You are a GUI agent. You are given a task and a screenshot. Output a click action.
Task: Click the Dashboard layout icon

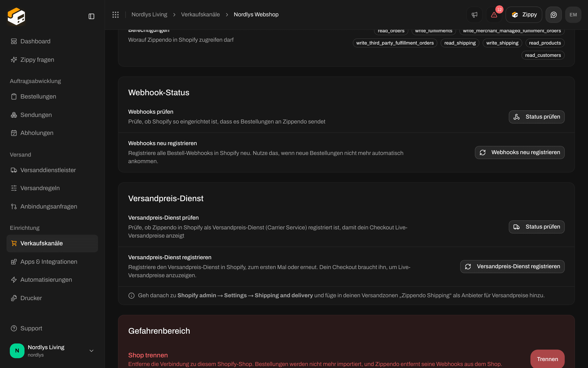point(14,41)
